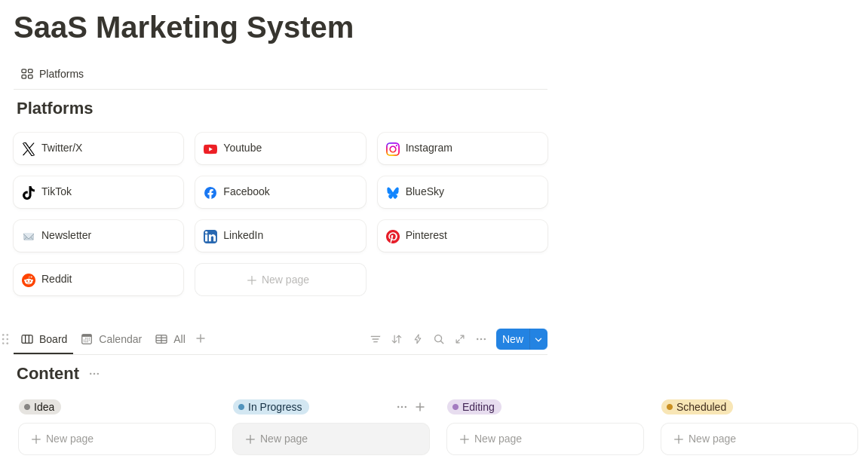Open Content title options ellipsis
The height and width of the screenshot is (468, 868).
pyautogui.click(x=94, y=374)
